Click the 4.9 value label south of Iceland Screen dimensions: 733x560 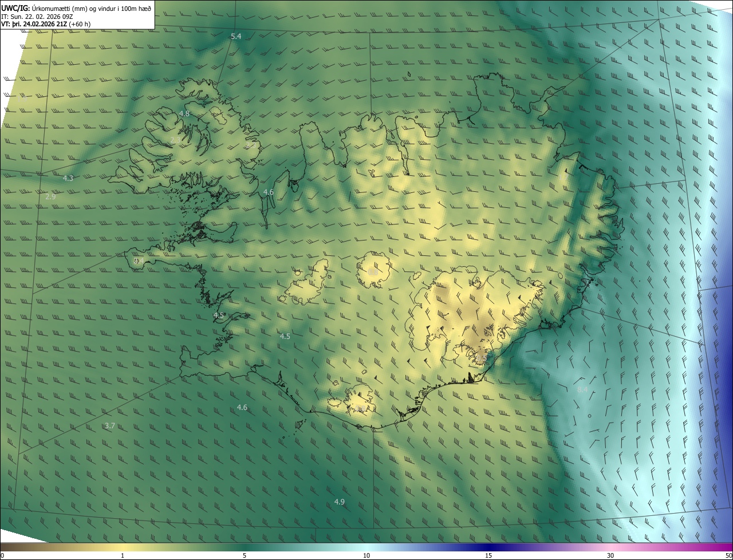pyautogui.click(x=340, y=502)
